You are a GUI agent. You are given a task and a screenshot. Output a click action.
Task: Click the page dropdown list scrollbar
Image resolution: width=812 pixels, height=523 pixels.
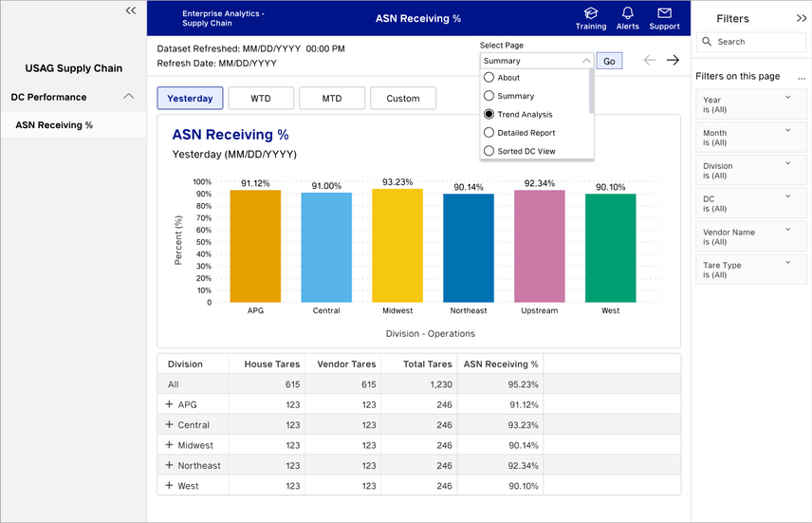point(591,91)
